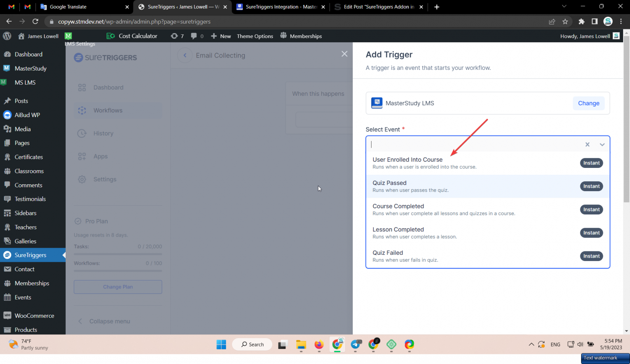The image size is (630, 364).
Task: Open the Media library in WordPress sidebar
Action: (23, 129)
